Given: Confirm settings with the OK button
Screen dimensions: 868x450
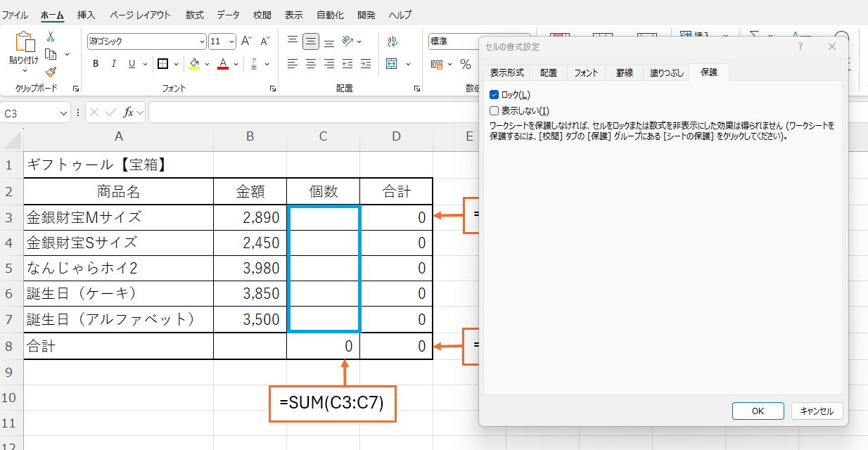Looking at the screenshot, I should pos(758,411).
